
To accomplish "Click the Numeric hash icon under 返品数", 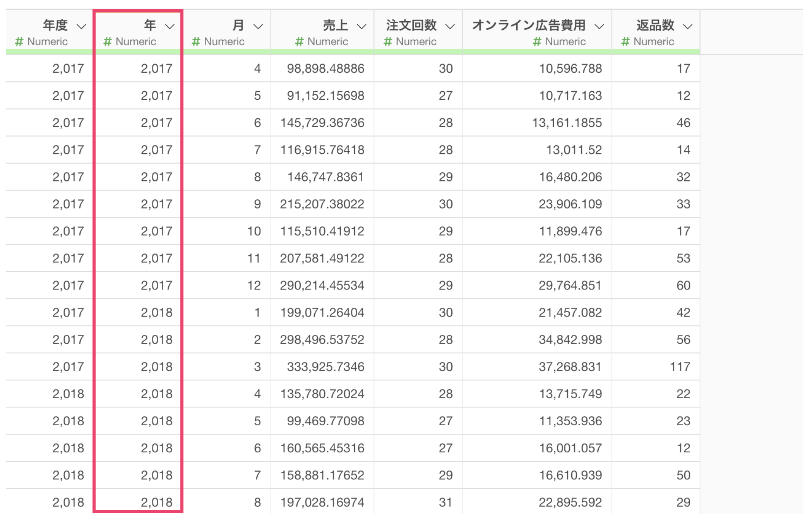I will coord(625,41).
